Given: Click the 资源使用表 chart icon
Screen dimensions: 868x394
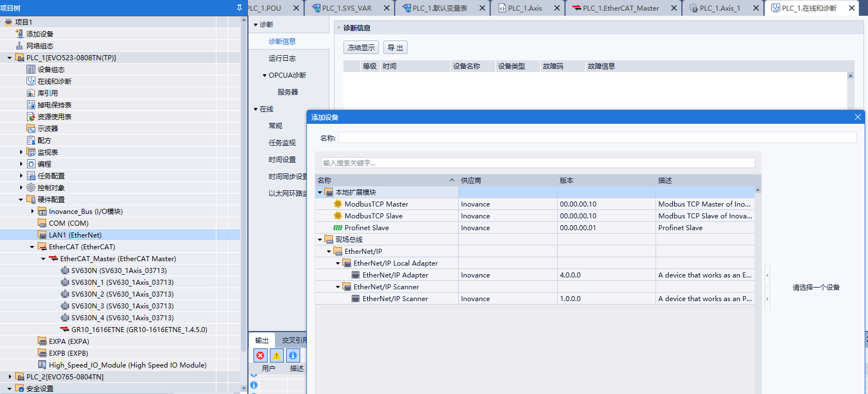Looking at the screenshot, I should coord(31,117).
